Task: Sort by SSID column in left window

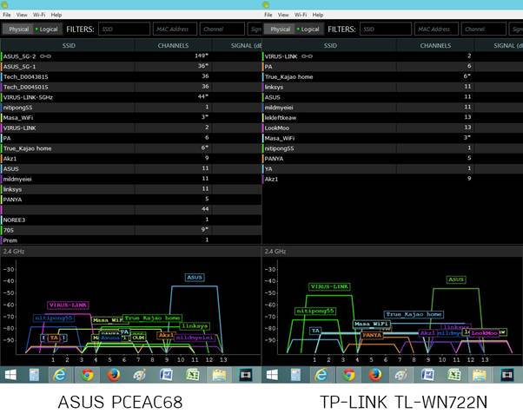Action: 69,45
